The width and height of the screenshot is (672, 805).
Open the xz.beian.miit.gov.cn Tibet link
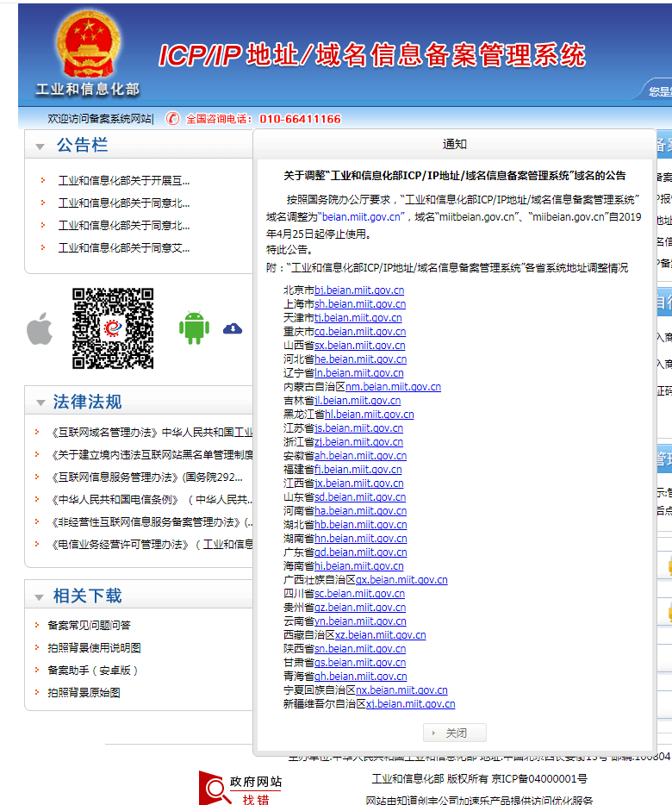tap(381, 635)
